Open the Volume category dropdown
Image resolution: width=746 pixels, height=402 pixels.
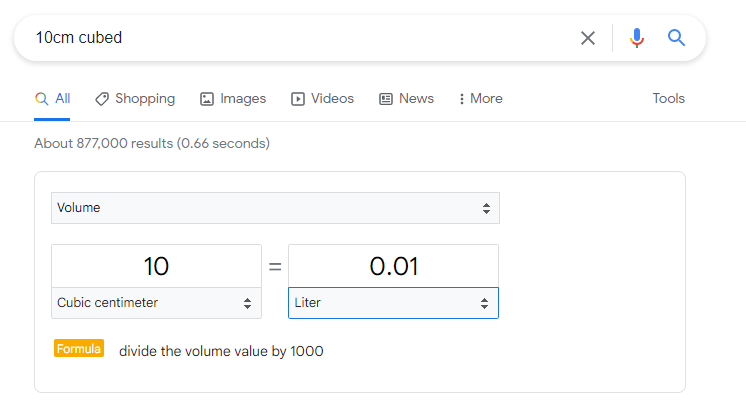coord(275,208)
